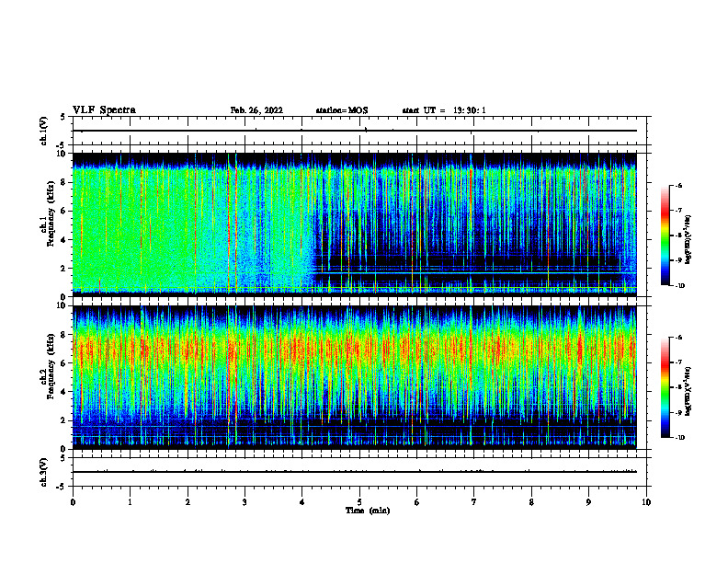Click the "ch.3(V)" waveform axis label
728x563 pixels.
coord(43,472)
